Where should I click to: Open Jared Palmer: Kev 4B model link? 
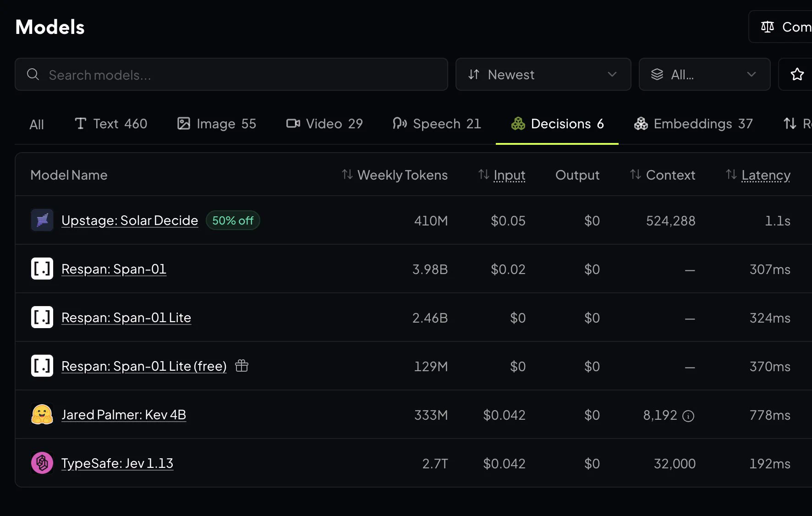pos(124,415)
